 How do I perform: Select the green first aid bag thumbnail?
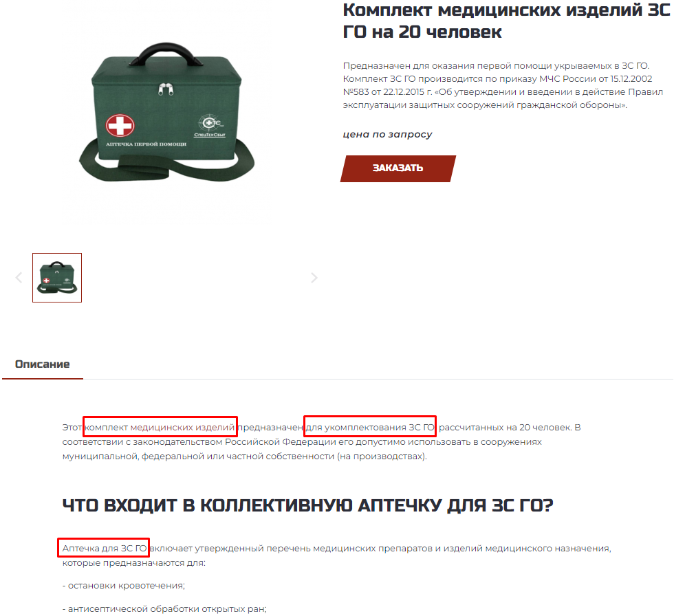click(57, 278)
